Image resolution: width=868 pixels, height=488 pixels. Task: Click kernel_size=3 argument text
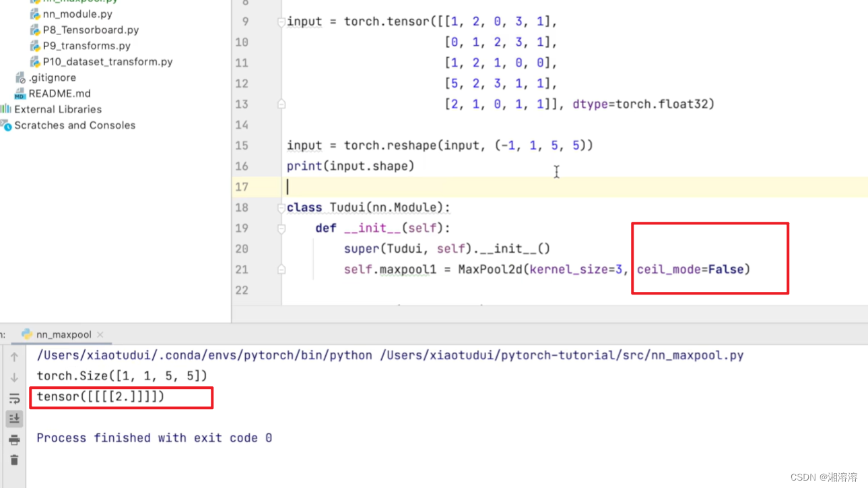[576, 270]
